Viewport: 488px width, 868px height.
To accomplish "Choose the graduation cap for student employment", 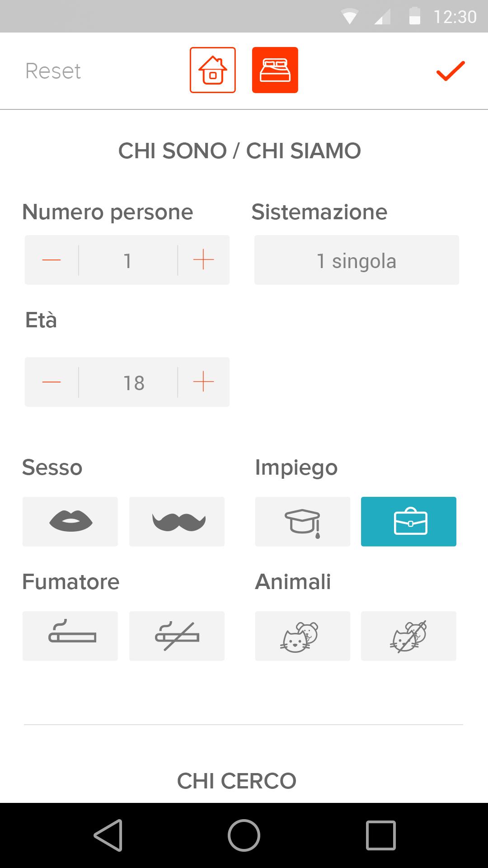I will [x=302, y=521].
